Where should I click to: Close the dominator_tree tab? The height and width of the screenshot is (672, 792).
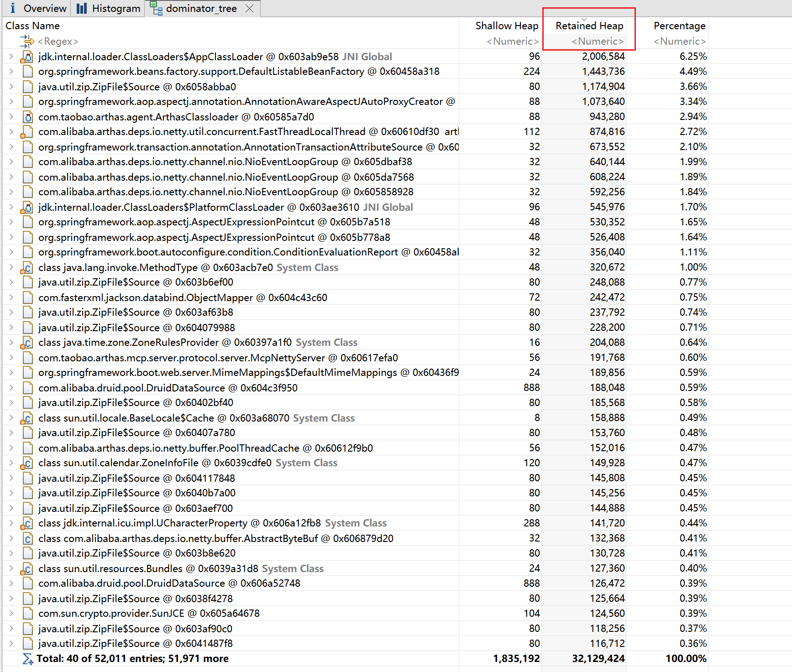[x=249, y=8]
